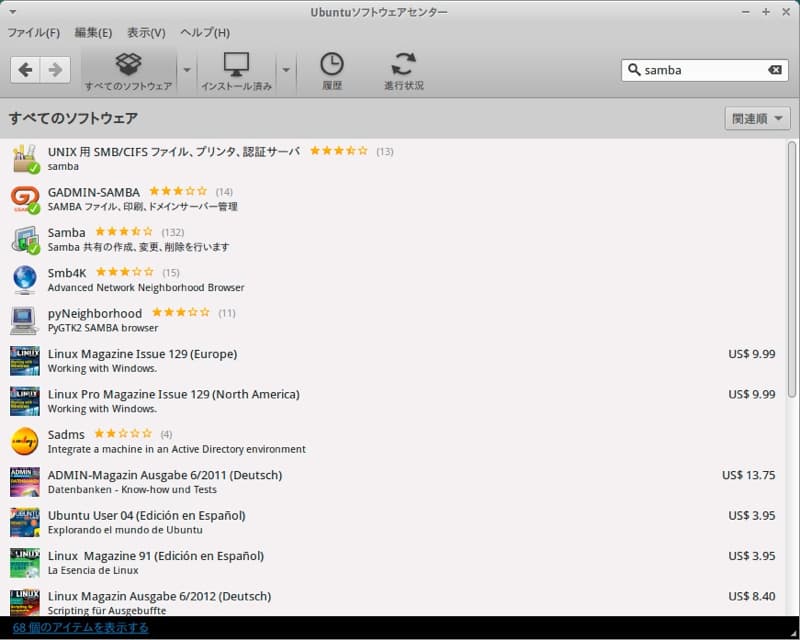Click US$ 9.99 price on the Europe issue

click(x=752, y=354)
